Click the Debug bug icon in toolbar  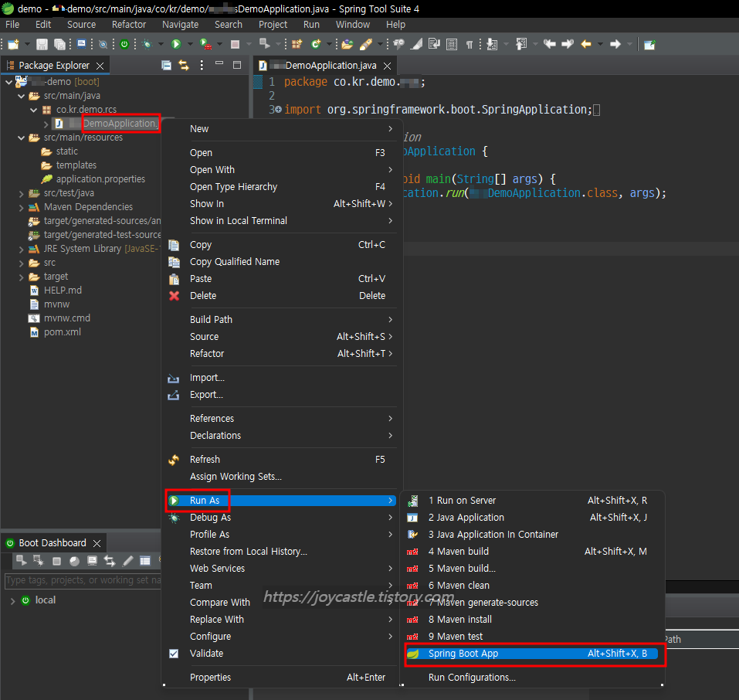[147, 44]
